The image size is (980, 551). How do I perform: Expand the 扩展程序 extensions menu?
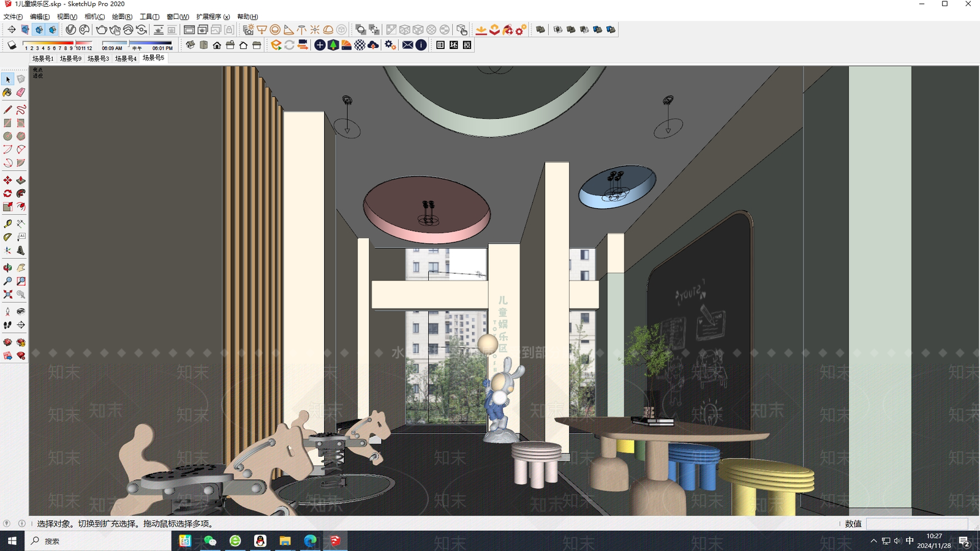[x=213, y=17]
